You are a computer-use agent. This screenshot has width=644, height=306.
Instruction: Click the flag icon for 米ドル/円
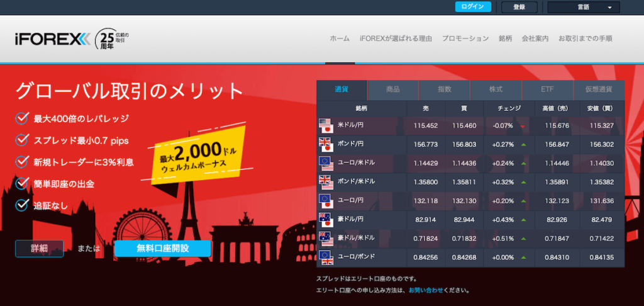(x=325, y=126)
